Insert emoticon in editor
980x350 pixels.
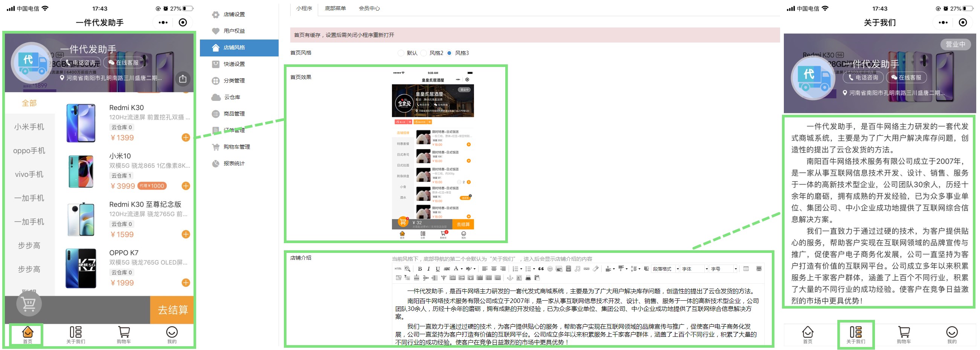point(550,269)
